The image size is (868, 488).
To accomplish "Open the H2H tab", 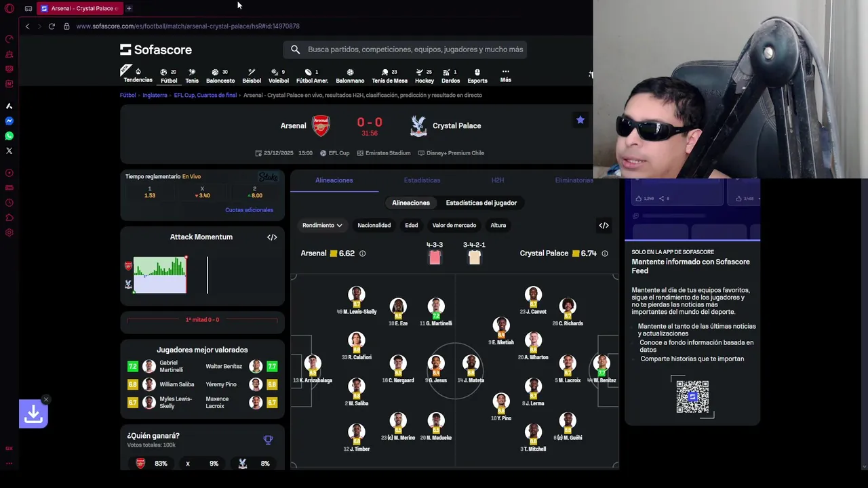I will point(498,180).
